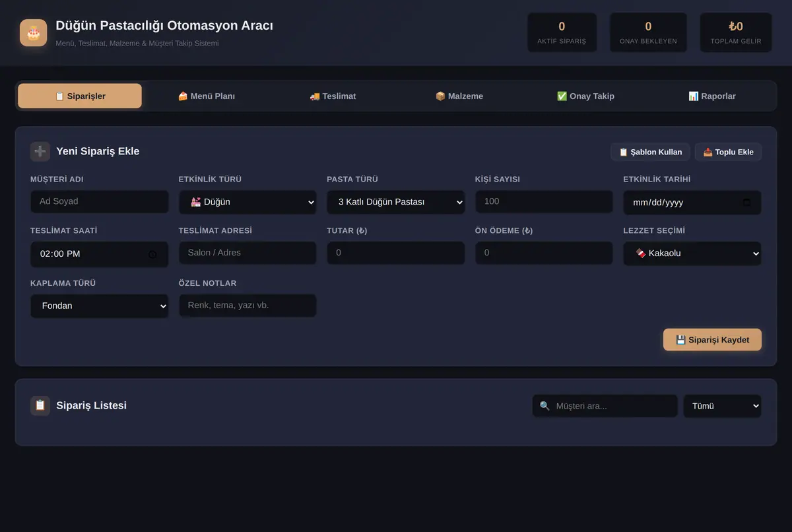Click the clipboard icon beside Sipariş Listesi
Screen dimensions: 792x532
click(40, 405)
